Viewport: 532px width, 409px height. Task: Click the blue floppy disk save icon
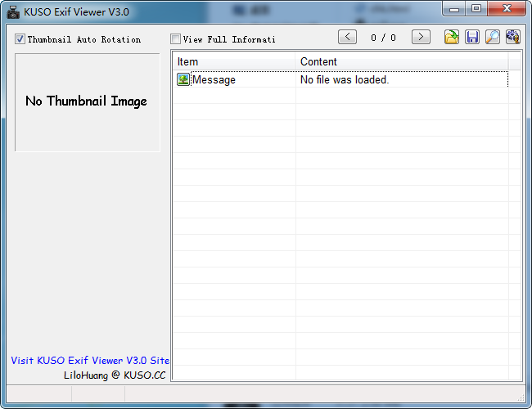tap(472, 37)
